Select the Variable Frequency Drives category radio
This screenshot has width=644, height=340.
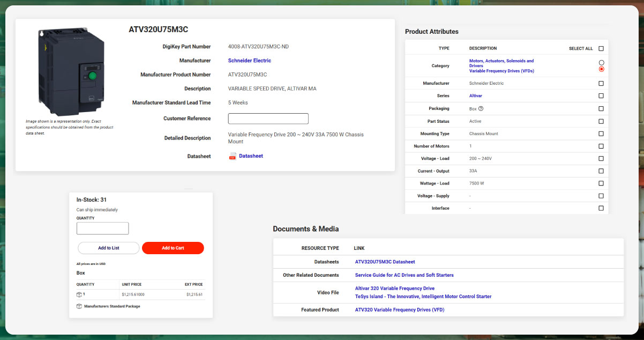[x=602, y=69]
